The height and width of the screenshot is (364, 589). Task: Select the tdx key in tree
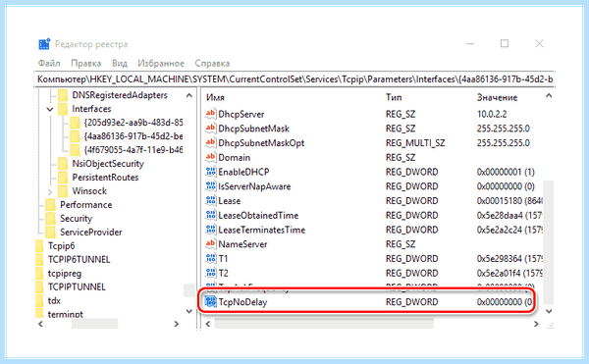coord(54,300)
